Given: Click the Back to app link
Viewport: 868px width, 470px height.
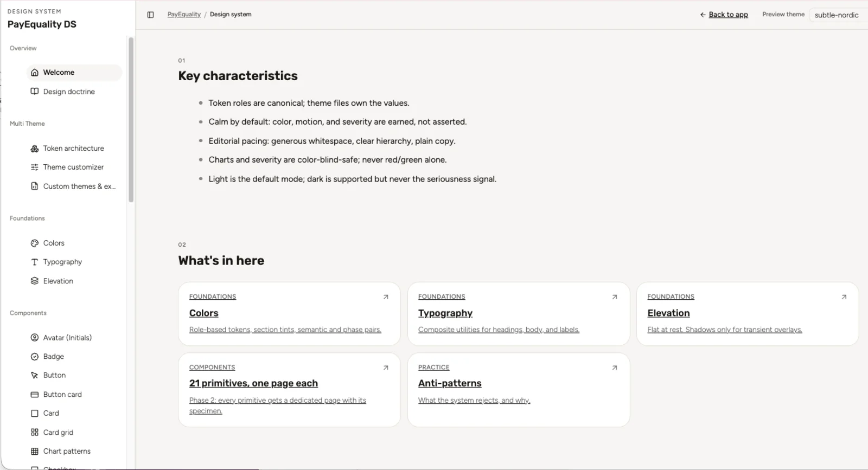Looking at the screenshot, I should click(x=724, y=15).
